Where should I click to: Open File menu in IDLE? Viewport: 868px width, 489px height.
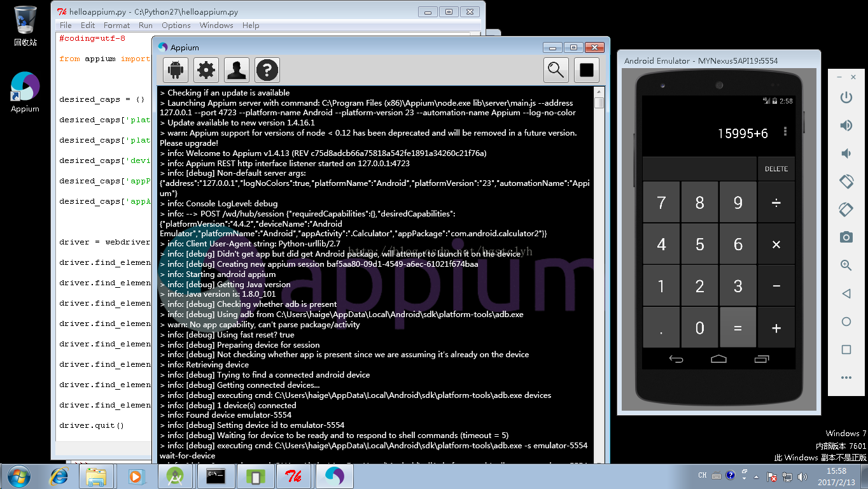click(66, 25)
